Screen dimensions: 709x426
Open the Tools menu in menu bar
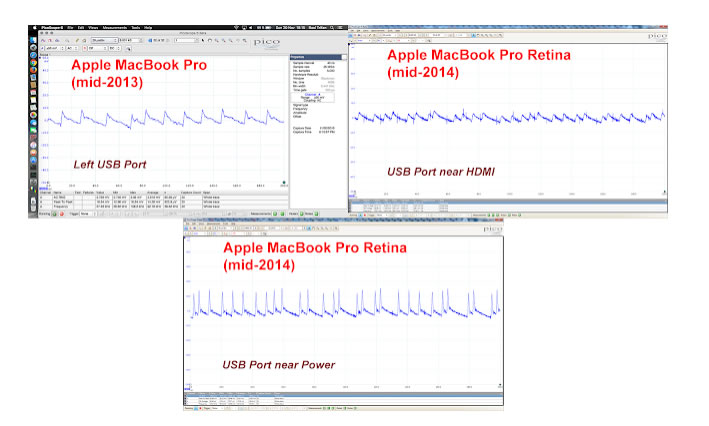pos(137,27)
